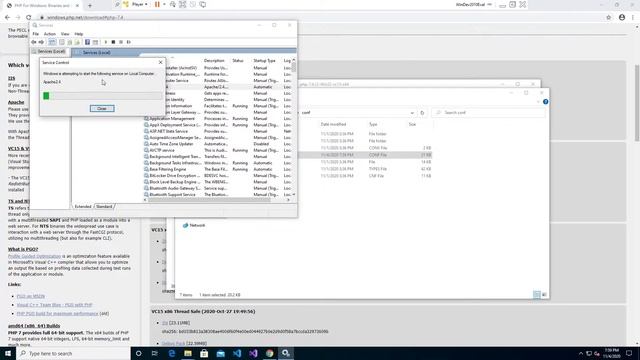Open the View menu in Services

(65, 34)
